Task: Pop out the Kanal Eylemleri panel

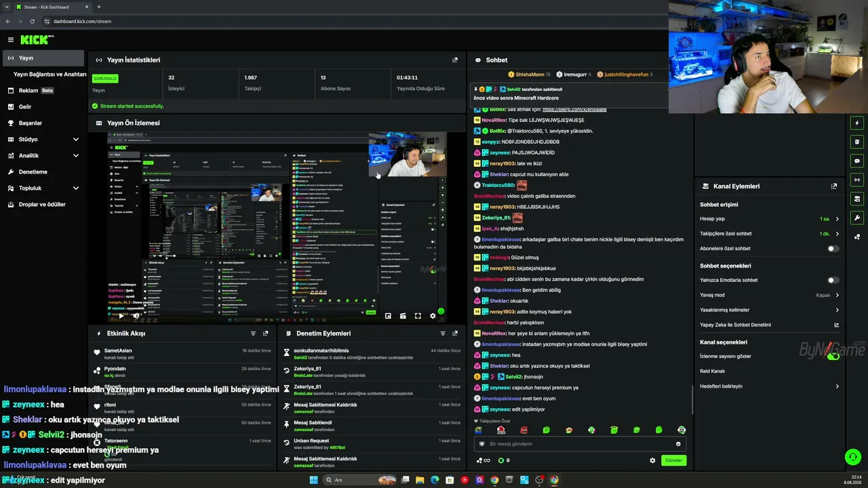Action: pos(834,186)
